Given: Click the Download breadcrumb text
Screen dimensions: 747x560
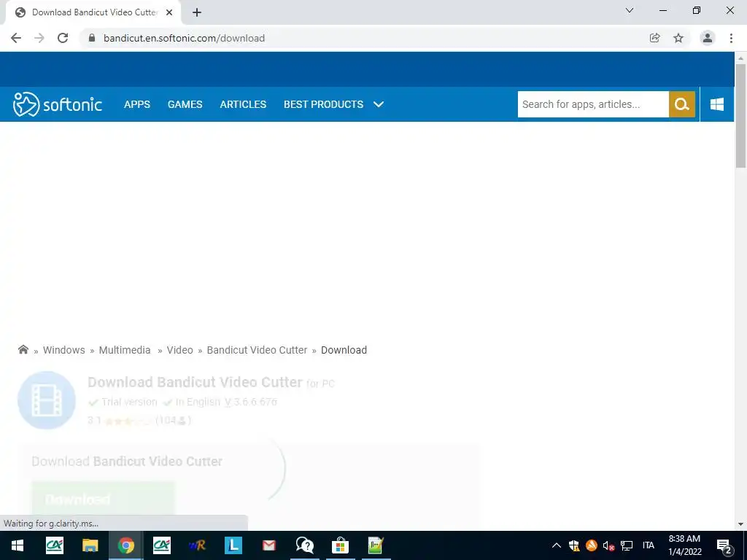Looking at the screenshot, I should coord(344,350).
